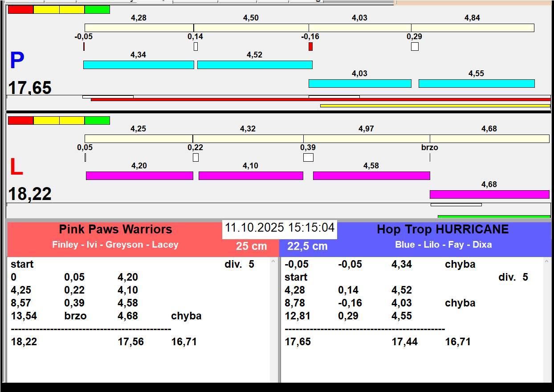The height and width of the screenshot is (392, 554).
Task: Click the 17,44 value in Hop Trop totals
Action: click(404, 342)
